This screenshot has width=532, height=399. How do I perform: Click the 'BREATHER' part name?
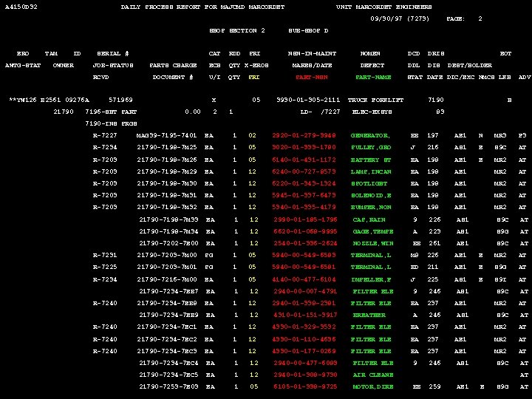[369, 316]
